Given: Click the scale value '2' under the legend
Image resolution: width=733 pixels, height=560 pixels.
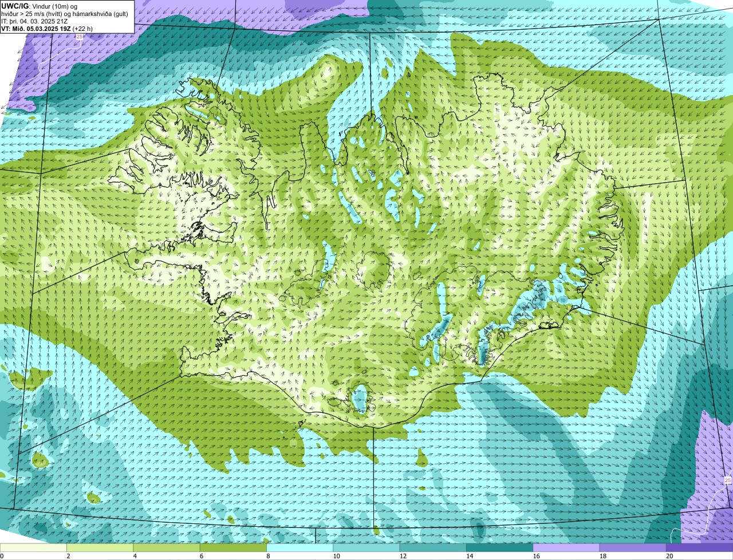Looking at the screenshot, I should coord(68,556).
